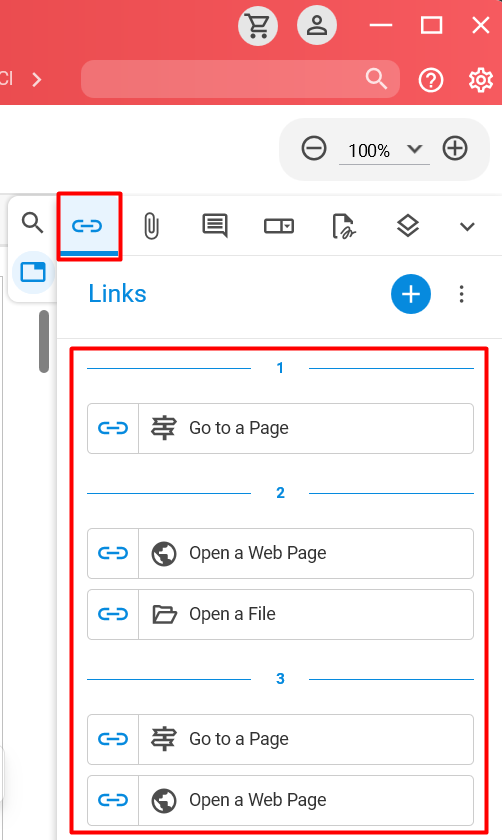Click the vertical scrollbar handle
Image resolution: width=502 pixels, height=840 pixels.
[x=44, y=341]
